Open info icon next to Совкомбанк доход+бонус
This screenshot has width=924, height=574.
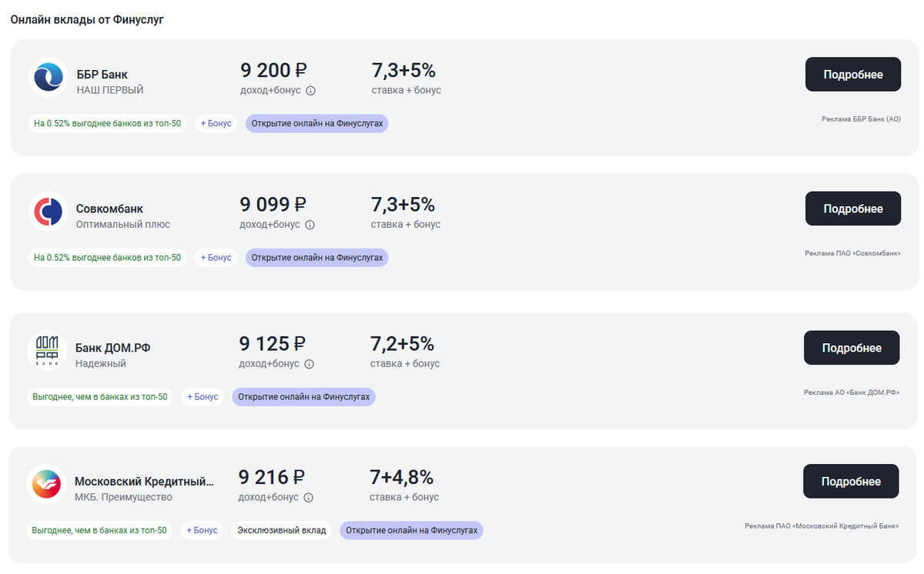pyautogui.click(x=310, y=225)
